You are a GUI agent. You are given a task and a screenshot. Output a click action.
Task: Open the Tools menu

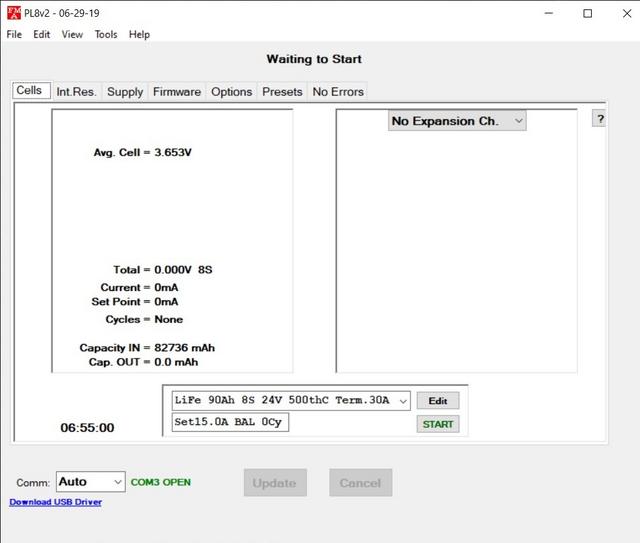(x=106, y=34)
